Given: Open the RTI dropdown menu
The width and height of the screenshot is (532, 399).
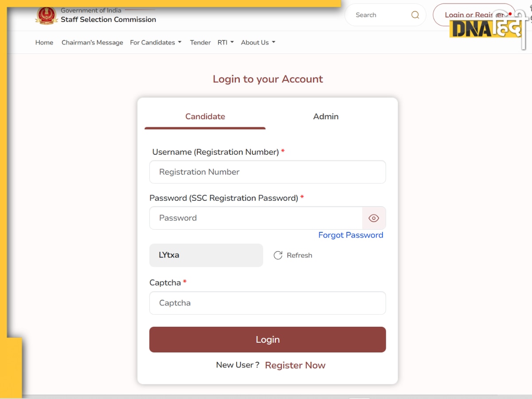Looking at the screenshot, I should [225, 42].
